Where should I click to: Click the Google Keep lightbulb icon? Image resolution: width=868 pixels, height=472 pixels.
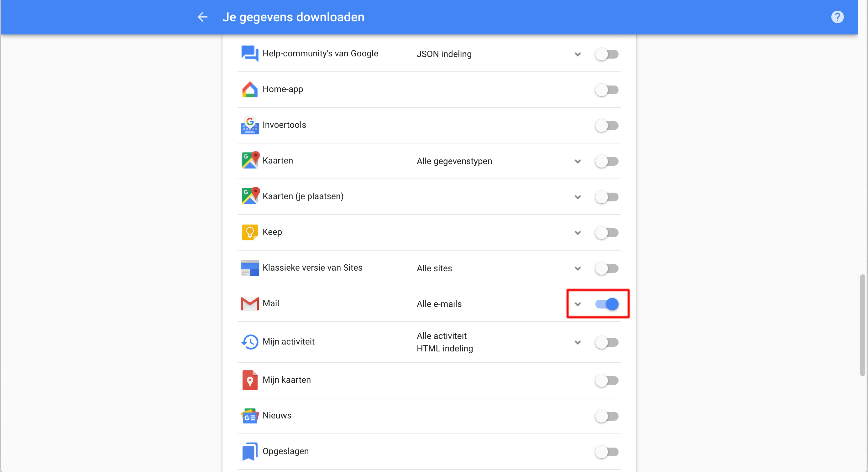(x=250, y=232)
